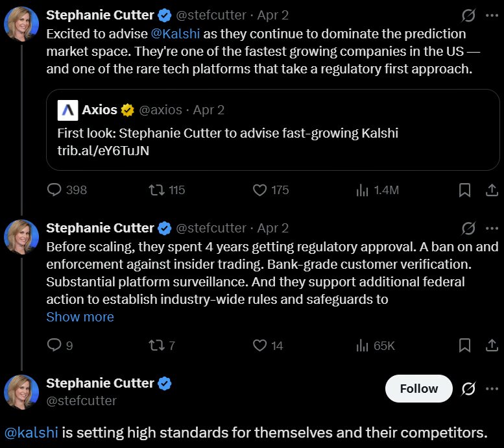The width and height of the screenshot is (504, 448).
Task: Expand the second tweet with Show more
Action: tap(80, 317)
